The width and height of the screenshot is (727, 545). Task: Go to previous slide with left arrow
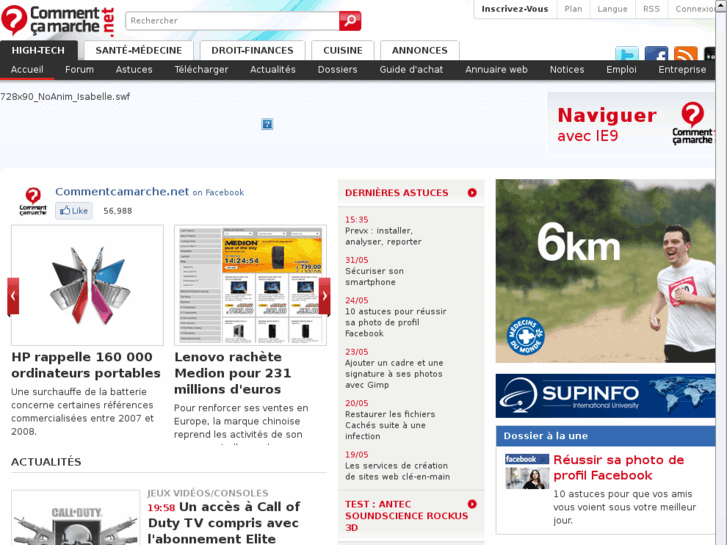13,296
